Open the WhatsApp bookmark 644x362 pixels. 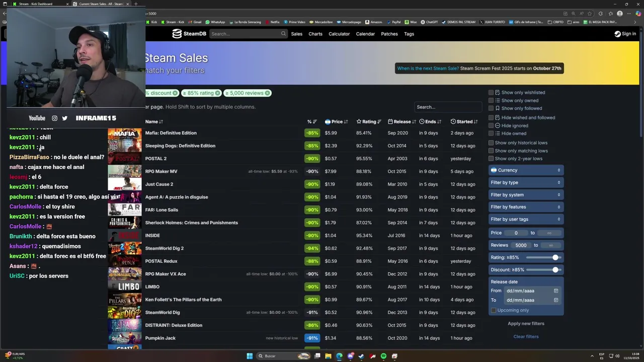pos(215,22)
